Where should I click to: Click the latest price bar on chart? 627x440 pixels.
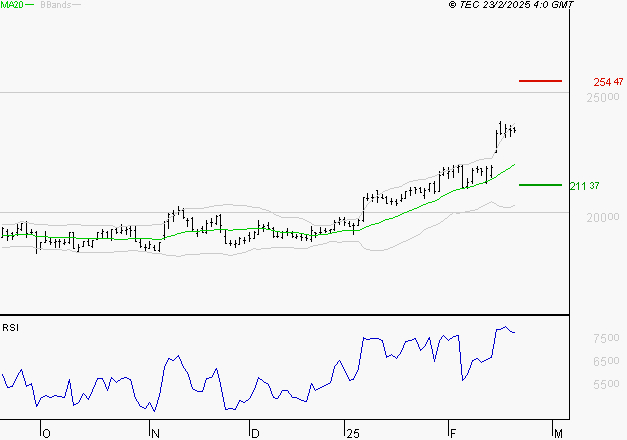514,130
